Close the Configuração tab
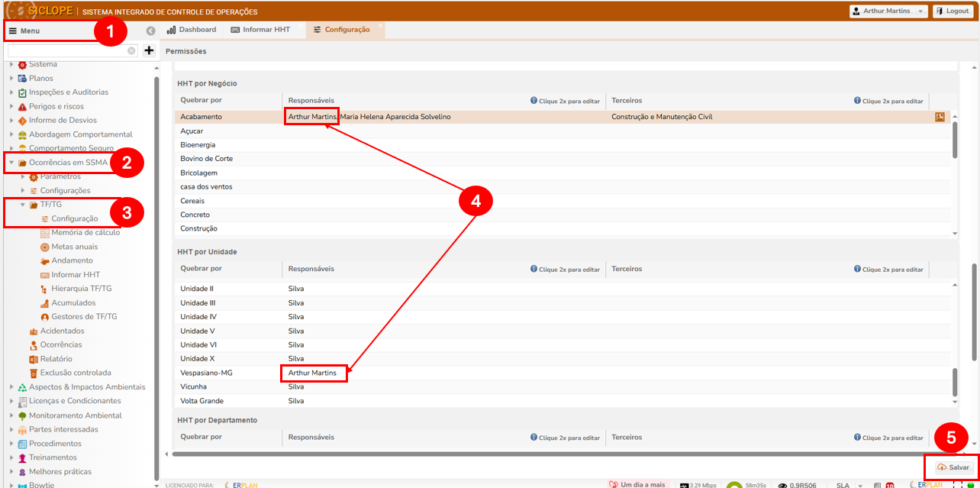Screen dimensions: 980x488 click(x=380, y=26)
